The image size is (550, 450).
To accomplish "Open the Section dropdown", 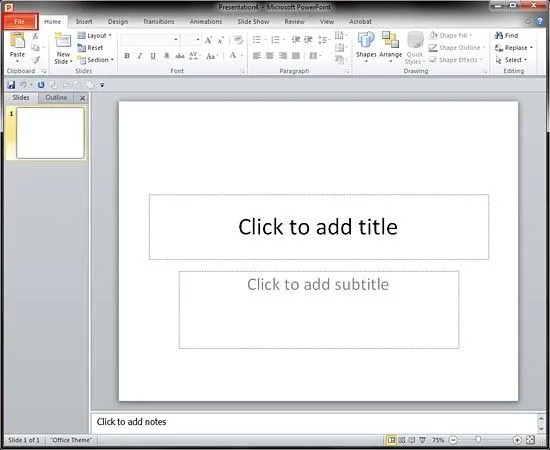I will coord(95,60).
